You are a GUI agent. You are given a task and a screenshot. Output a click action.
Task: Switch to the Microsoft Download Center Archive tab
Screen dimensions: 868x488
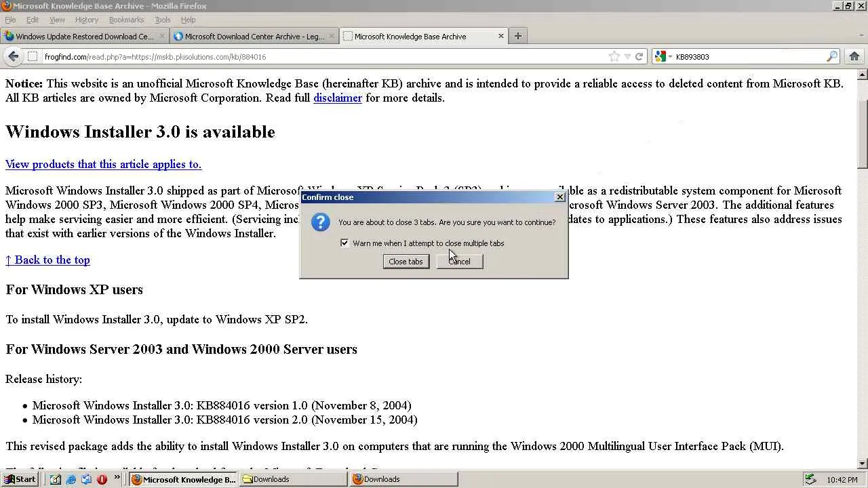254,36
